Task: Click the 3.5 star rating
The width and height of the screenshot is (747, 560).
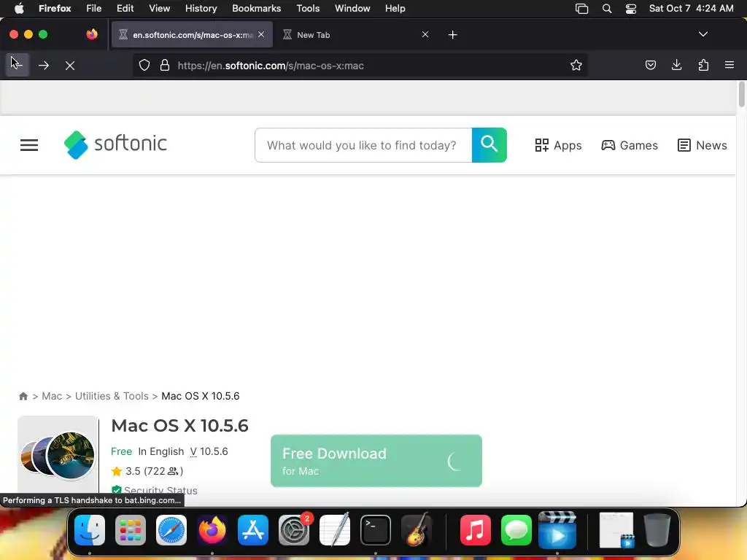Action: (x=147, y=471)
